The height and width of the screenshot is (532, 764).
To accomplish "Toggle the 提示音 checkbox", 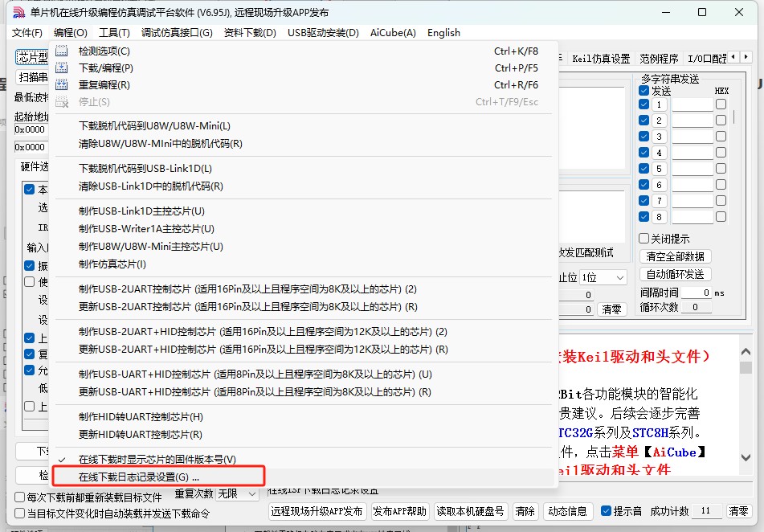I will (x=606, y=511).
